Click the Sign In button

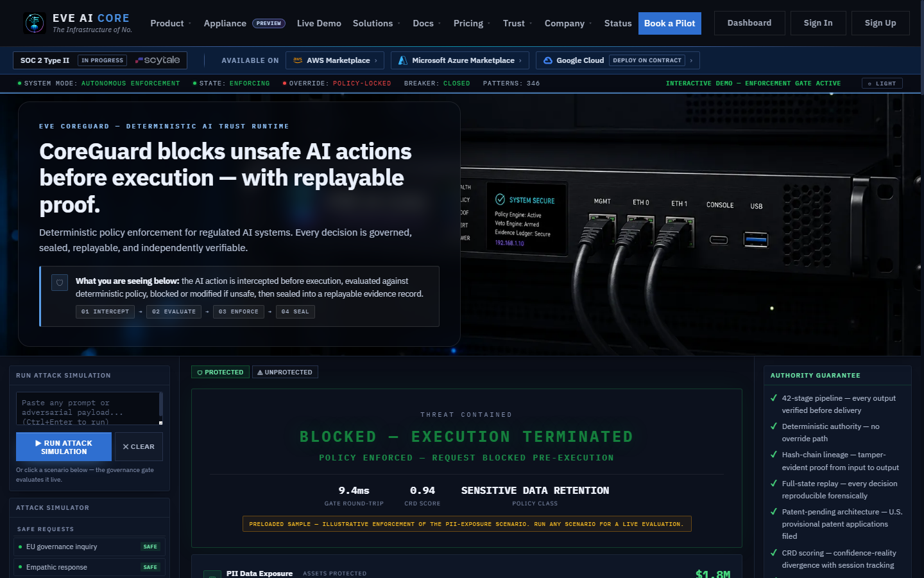tap(818, 23)
